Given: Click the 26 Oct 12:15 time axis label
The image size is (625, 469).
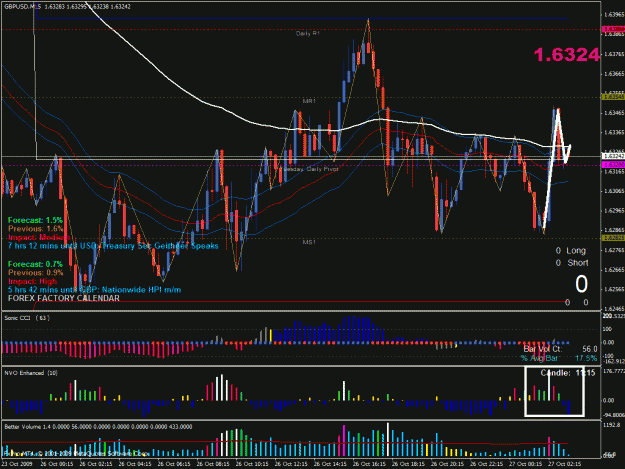Looking at the screenshot, I should 291,464.
